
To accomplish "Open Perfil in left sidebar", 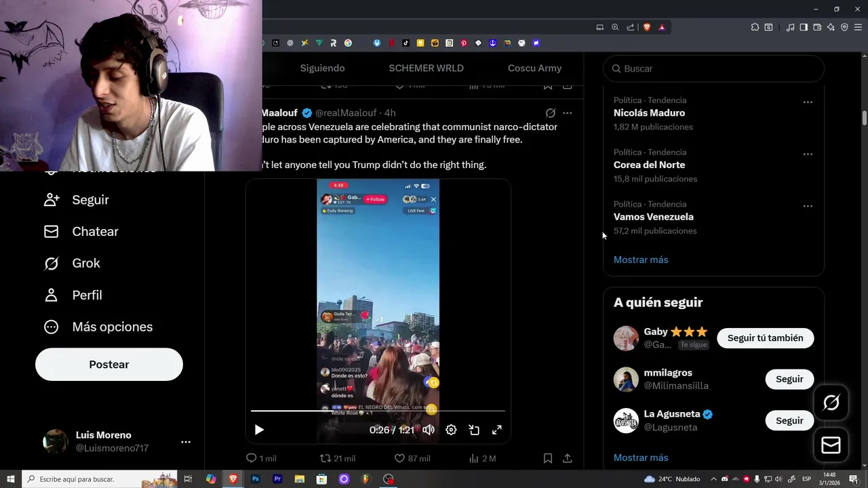I will tap(73, 296).
